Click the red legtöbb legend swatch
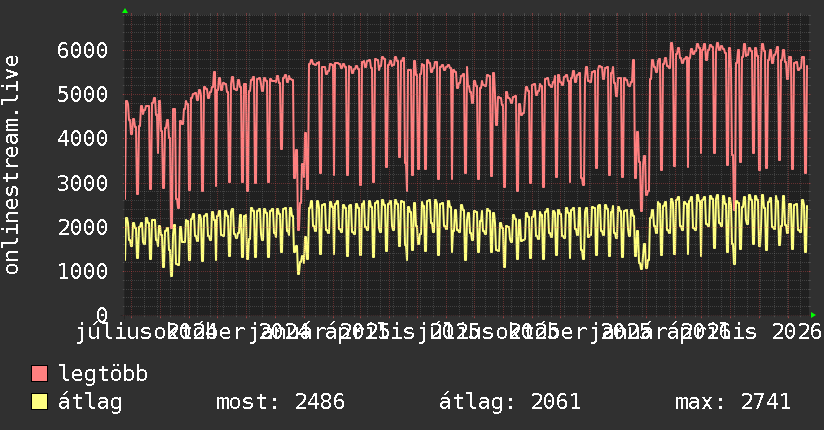The width and height of the screenshot is (824, 430). click(39, 373)
